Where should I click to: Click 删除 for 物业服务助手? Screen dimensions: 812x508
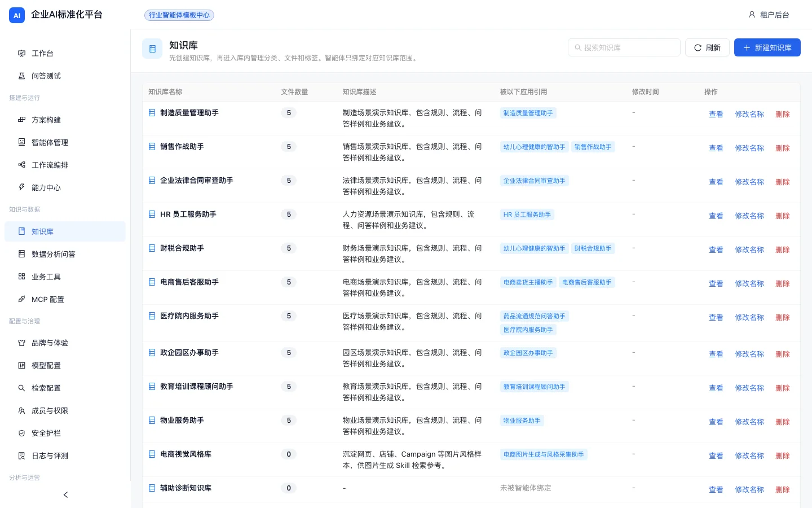coord(783,422)
